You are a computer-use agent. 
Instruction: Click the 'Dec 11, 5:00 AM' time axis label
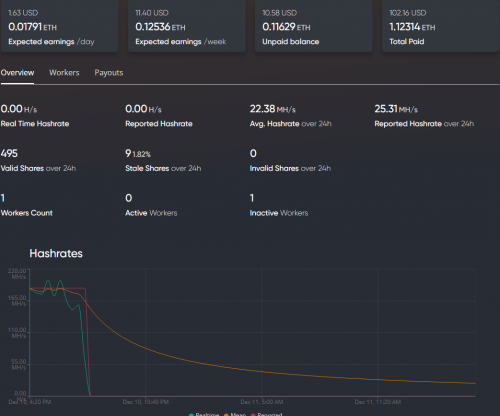pyautogui.click(x=262, y=402)
